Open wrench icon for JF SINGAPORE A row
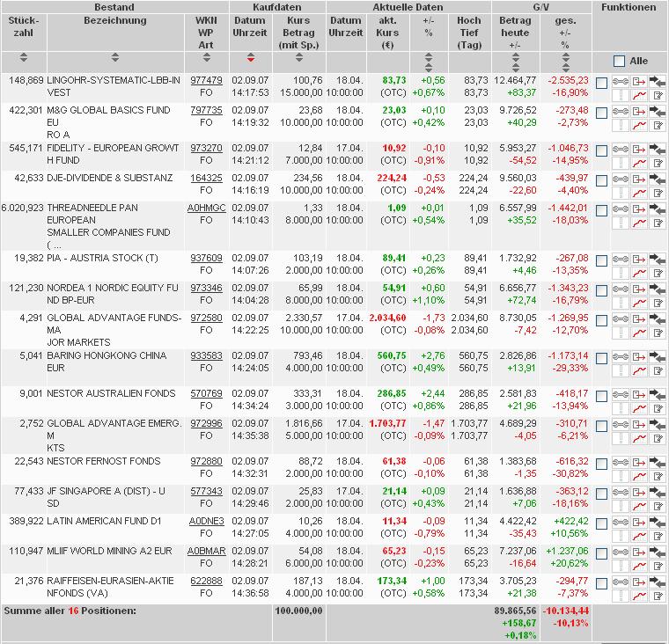 [x=621, y=493]
